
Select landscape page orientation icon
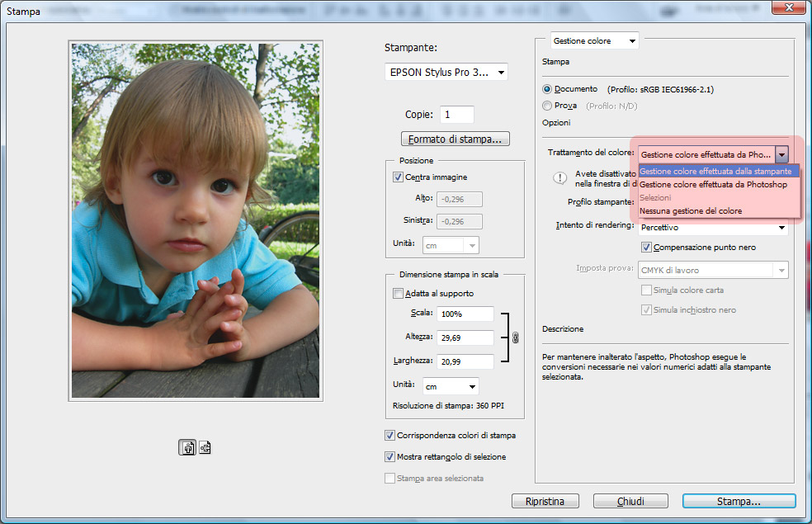(x=205, y=447)
